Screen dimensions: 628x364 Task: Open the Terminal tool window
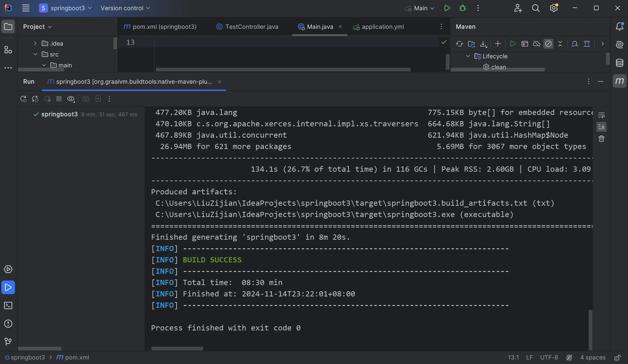[x=8, y=305]
